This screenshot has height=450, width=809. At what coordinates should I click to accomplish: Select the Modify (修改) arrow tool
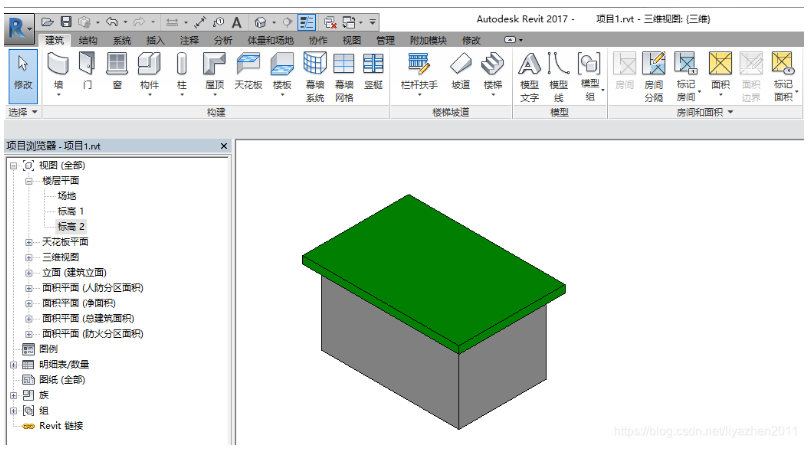point(23,75)
